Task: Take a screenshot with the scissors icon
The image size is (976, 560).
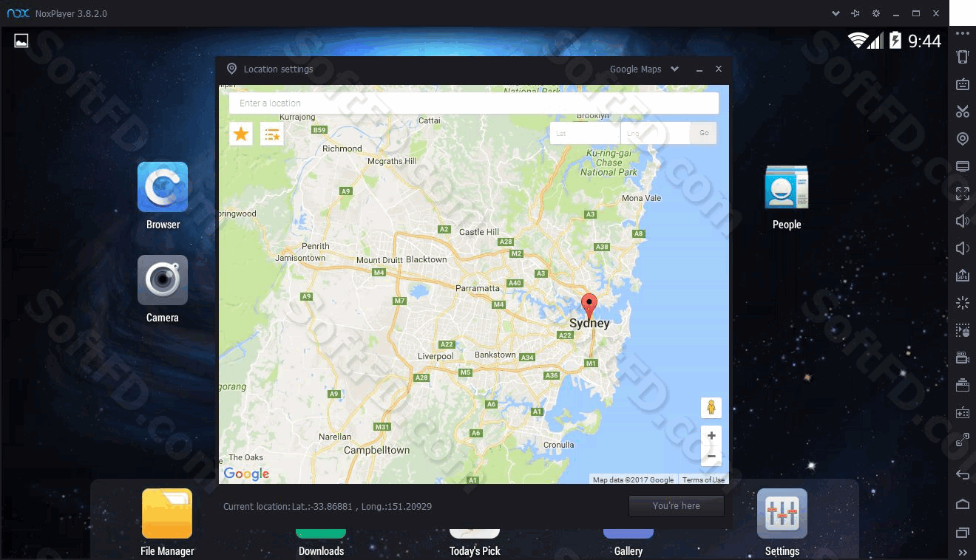Action: [962, 112]
